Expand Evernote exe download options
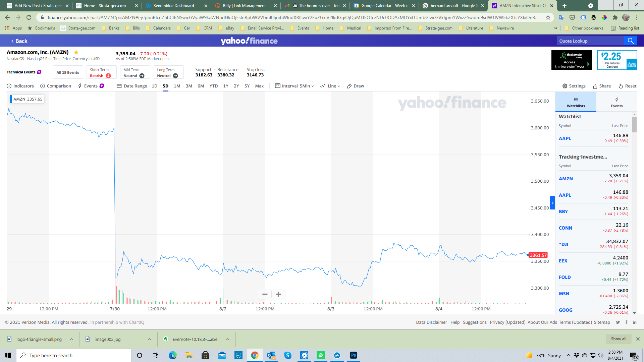Screen dimensions: 644x362 coord(228,339)
